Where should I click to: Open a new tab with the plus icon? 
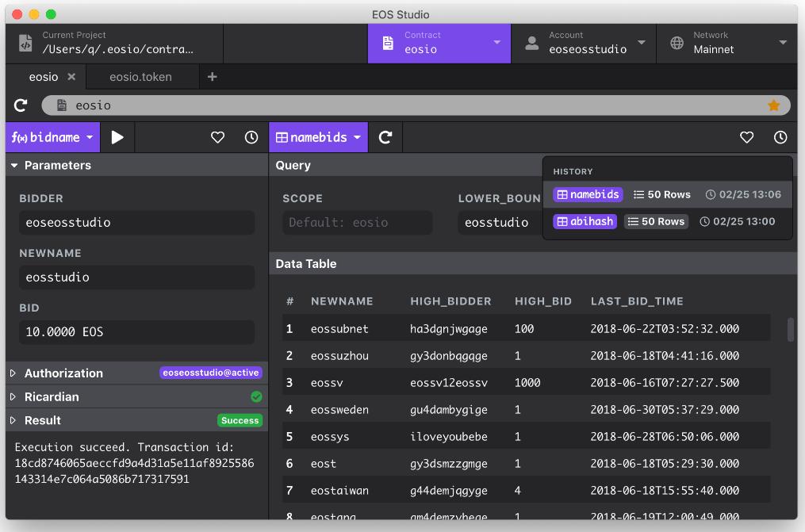212,76
